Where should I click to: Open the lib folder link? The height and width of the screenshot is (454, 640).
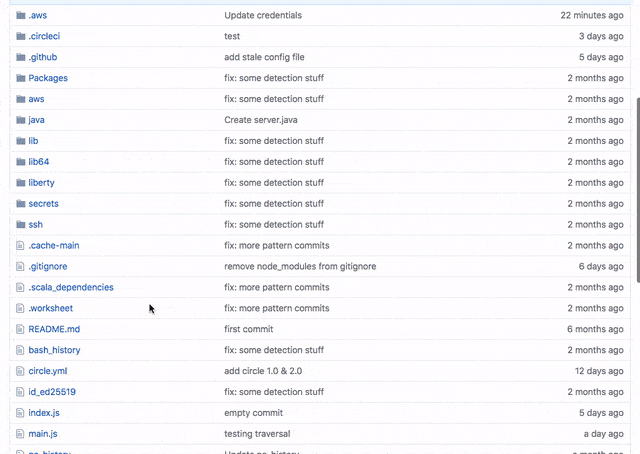click(x=33, y=141)
